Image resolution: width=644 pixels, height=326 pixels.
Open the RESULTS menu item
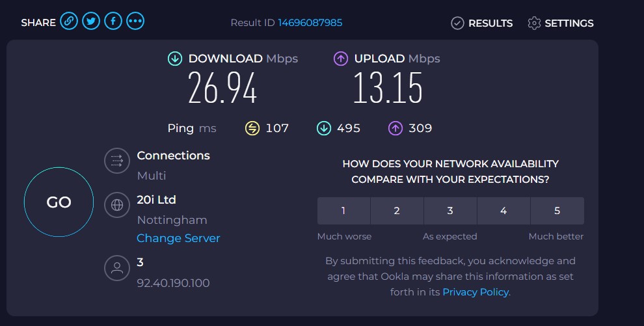coord(482,23)
